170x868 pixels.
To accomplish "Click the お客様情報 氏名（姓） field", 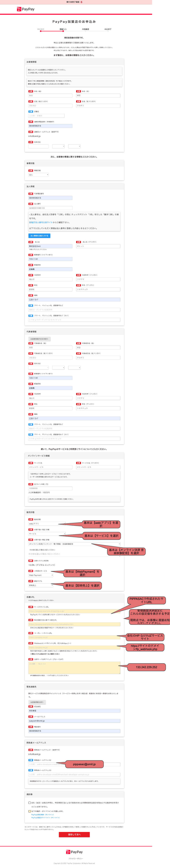I will 50,95.
